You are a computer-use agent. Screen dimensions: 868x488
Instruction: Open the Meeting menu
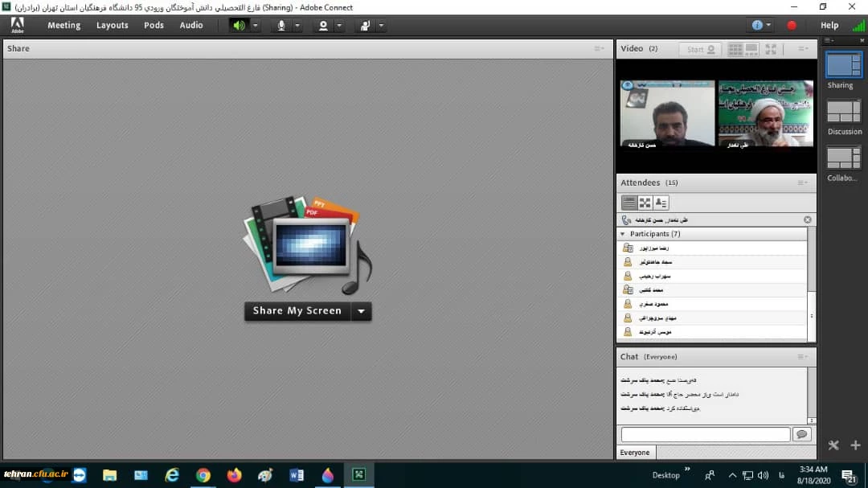click(x=63, y=25)
